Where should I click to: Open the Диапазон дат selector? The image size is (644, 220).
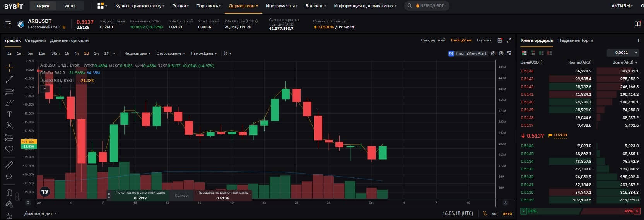click(40, 213)
